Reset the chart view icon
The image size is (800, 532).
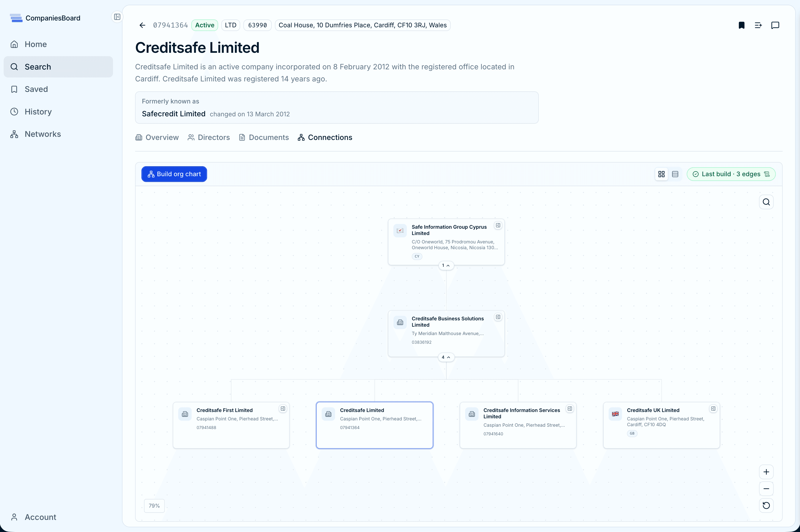point(766,505)
